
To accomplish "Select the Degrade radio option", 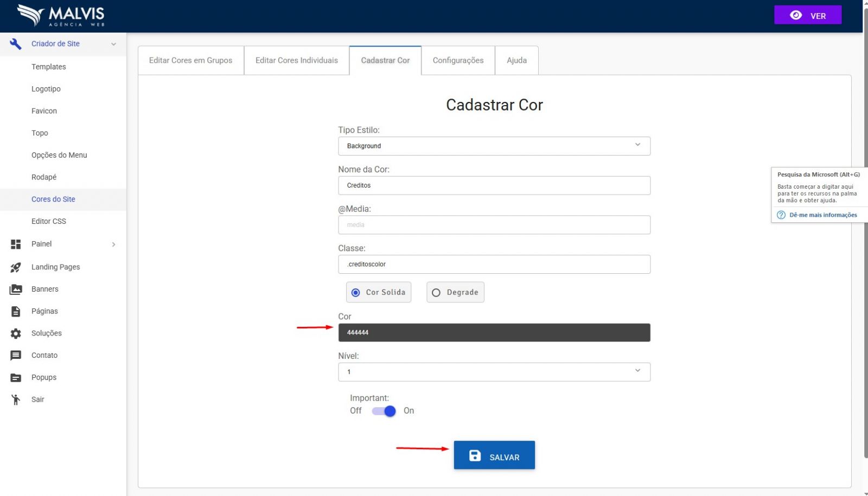I will point(436,293).
